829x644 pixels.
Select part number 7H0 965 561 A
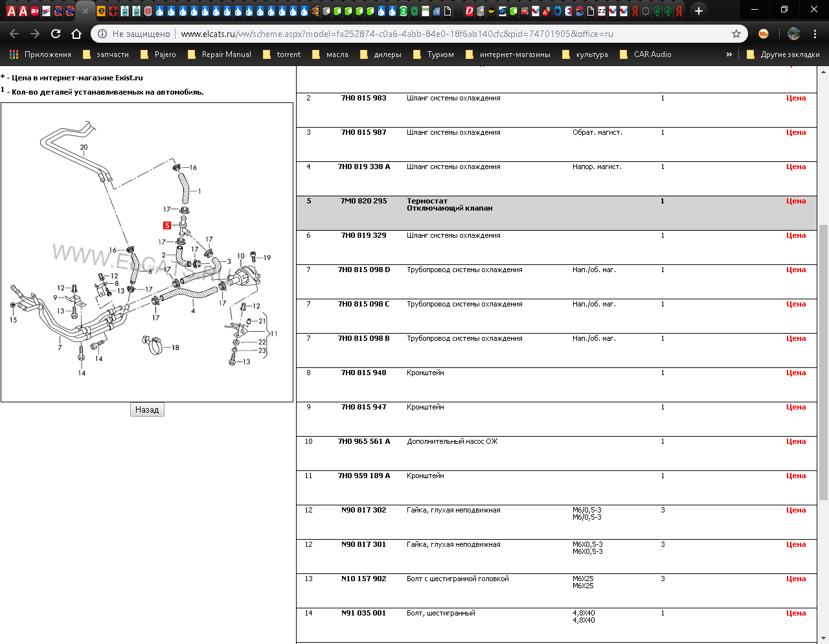(x=364, y=441)
